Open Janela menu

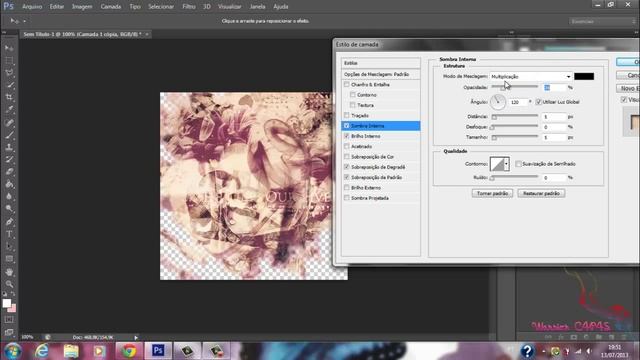257,7
